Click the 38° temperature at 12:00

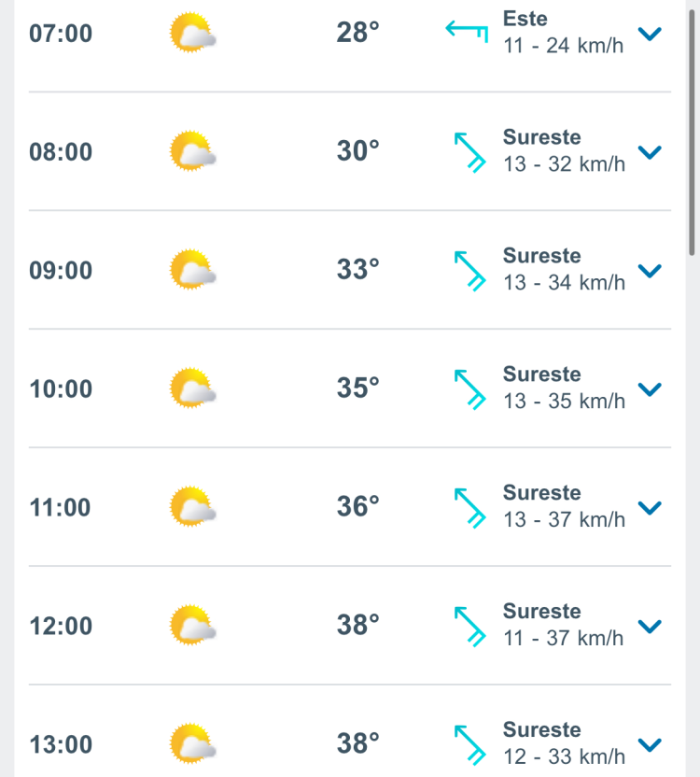[358, 625]
